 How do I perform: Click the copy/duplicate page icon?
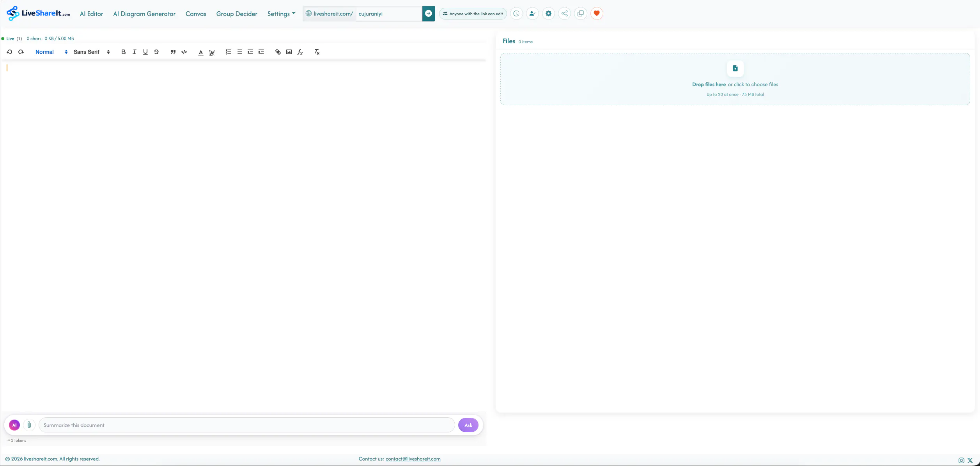(580, 14)
